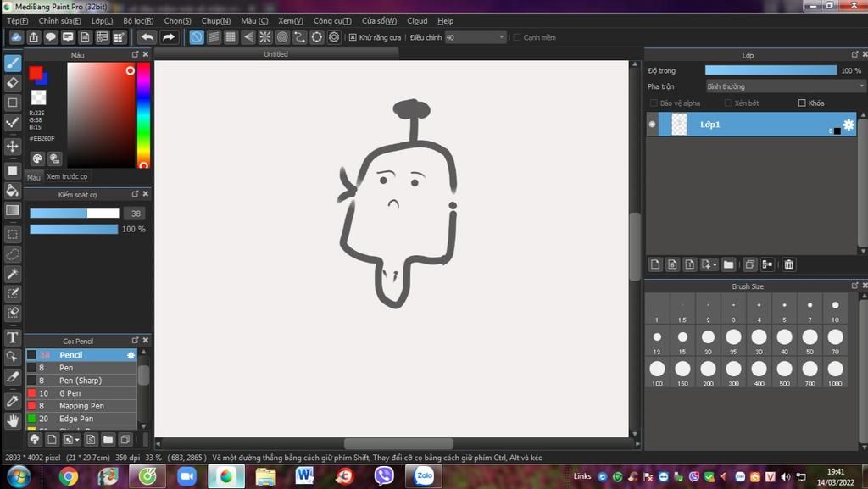Image resolution: width=868 pixels, height=489 pixels.
Task: Open snap settings gear in toolbar
Action: (334, 37)
